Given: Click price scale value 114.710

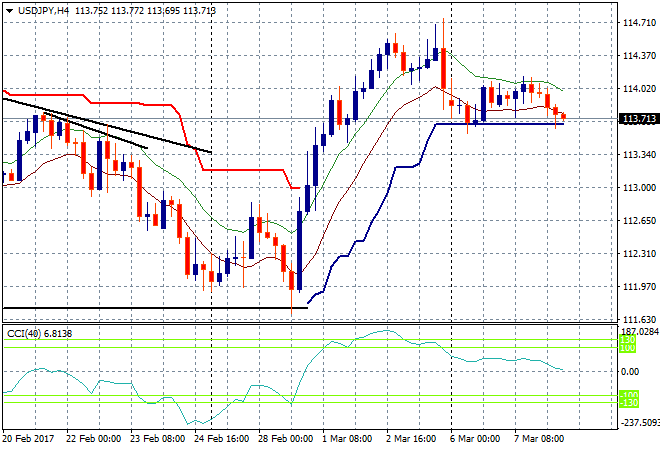Looking at the screenshot, I should (639, 23).
